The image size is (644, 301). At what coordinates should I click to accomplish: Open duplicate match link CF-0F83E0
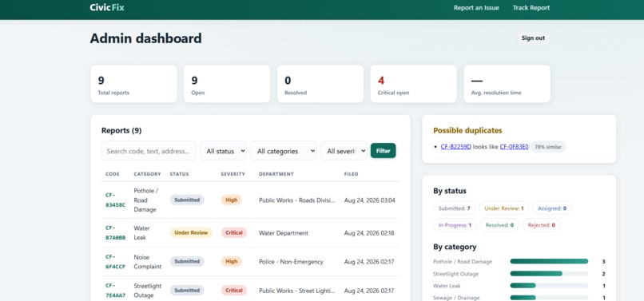tap(514, 147)
